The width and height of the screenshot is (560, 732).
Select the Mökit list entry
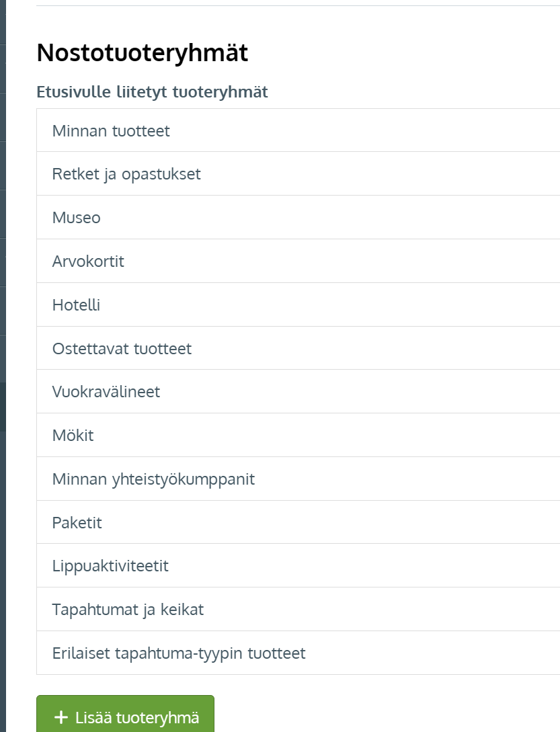point(298,435)
